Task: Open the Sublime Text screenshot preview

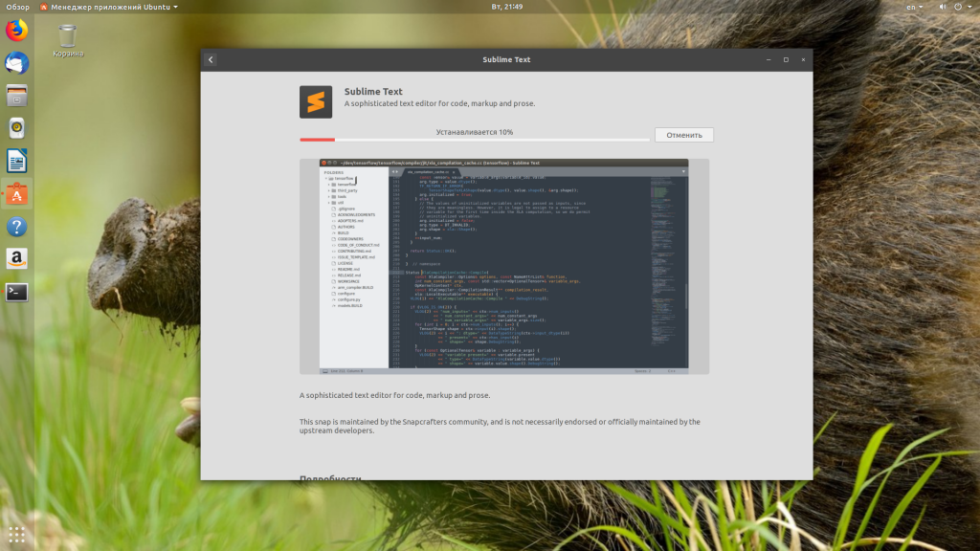Action: pyautogui.click(x=503, y=266)
